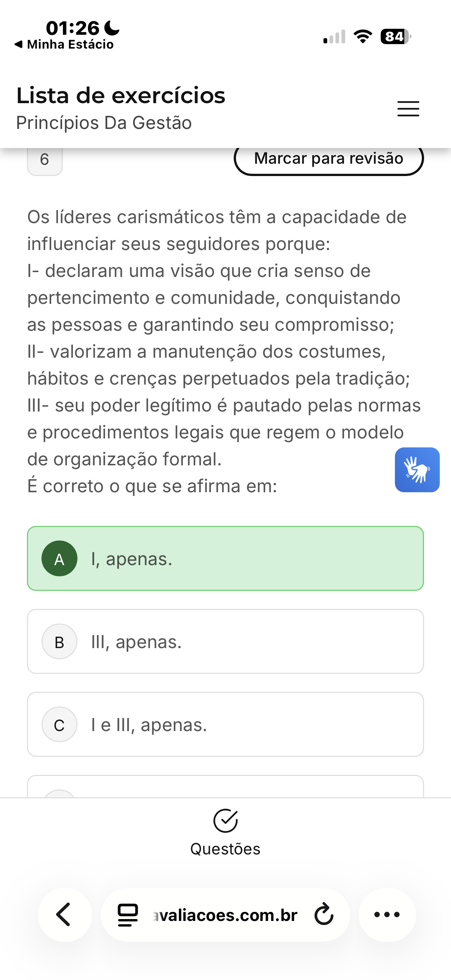Select option B circle

(59, 641)
